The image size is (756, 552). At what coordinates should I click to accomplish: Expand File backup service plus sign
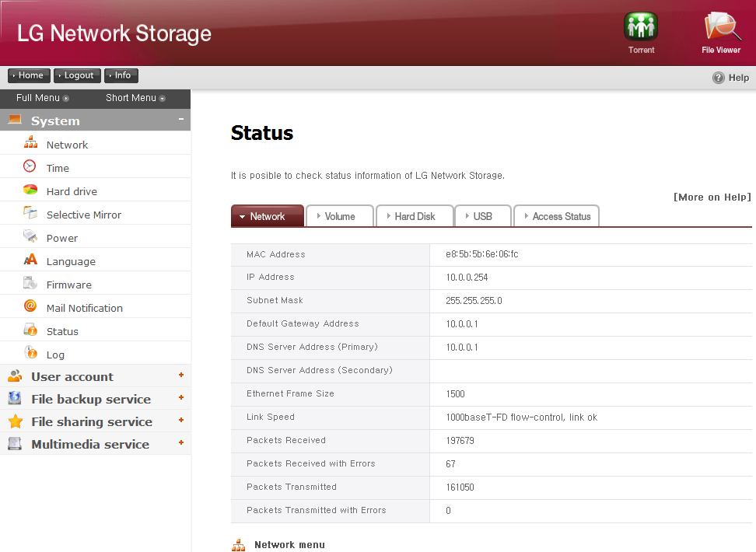point(181,398)
